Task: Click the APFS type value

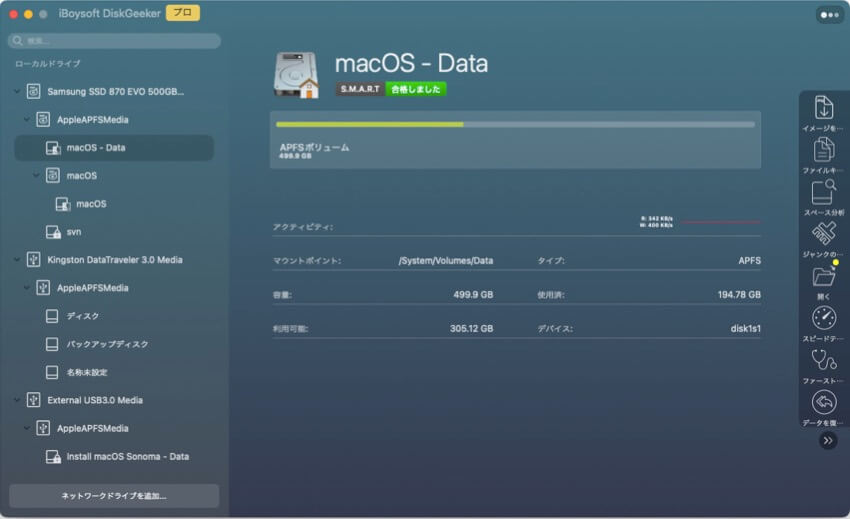Action: point(749,261)
